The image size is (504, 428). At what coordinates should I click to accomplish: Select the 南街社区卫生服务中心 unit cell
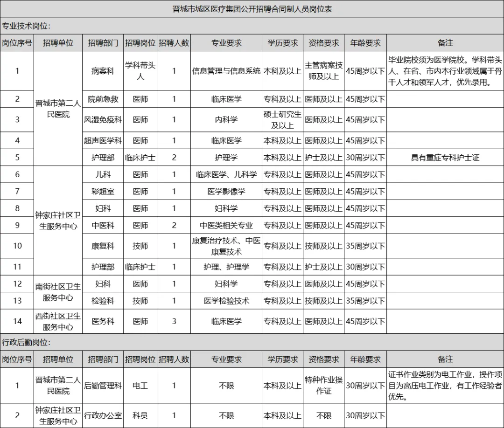click(58, 292)
